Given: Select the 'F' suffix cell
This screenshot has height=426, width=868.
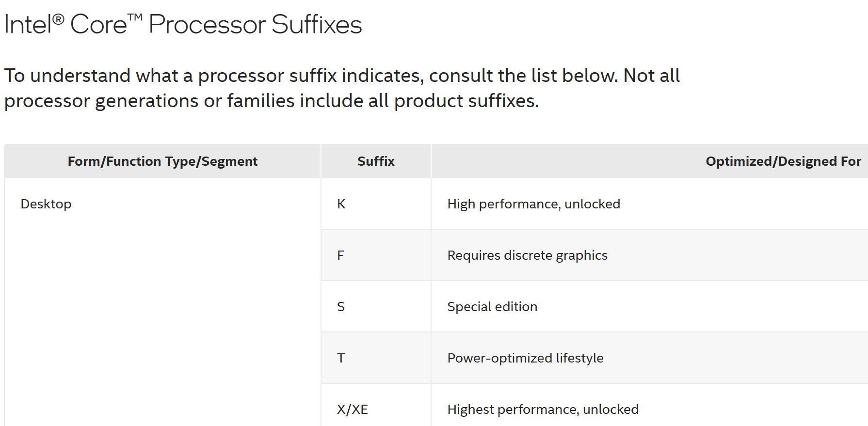Looking at the screenshot, I should click(x=341, y=255).
